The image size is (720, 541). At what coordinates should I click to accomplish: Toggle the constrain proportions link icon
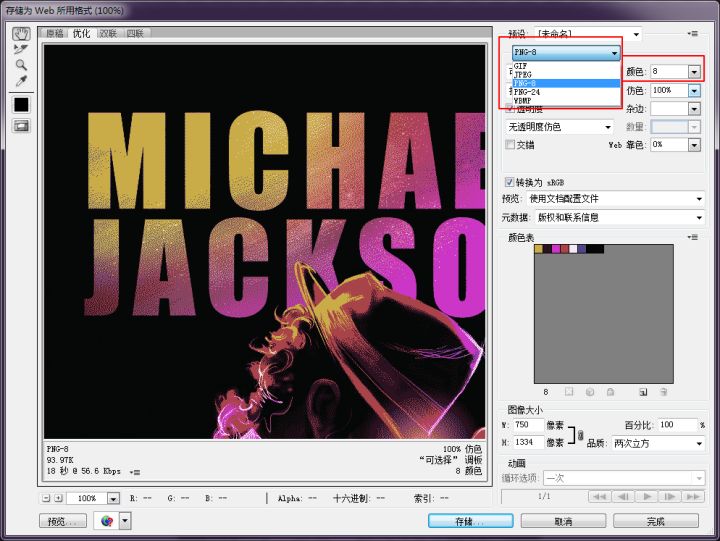[x=580, y=434]
